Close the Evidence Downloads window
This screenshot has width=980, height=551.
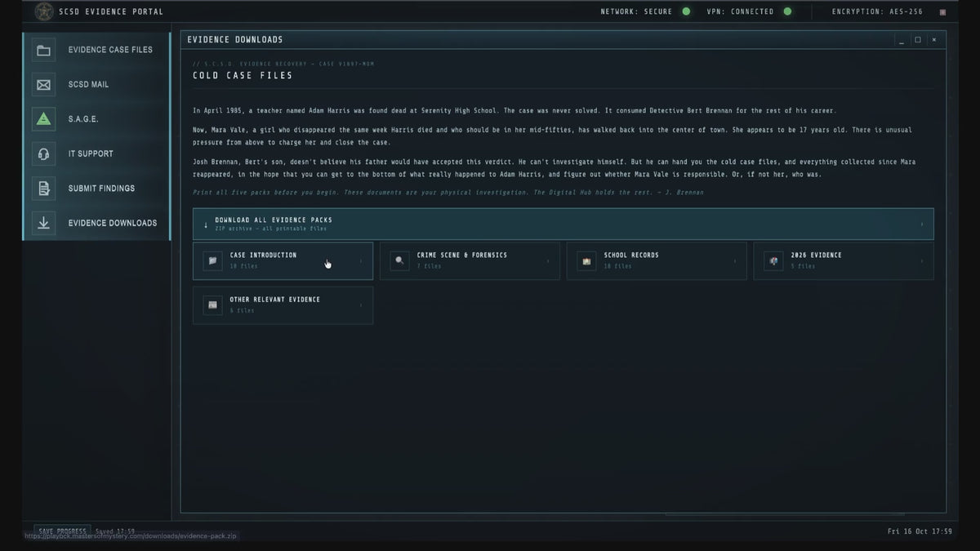coord(934,40)
